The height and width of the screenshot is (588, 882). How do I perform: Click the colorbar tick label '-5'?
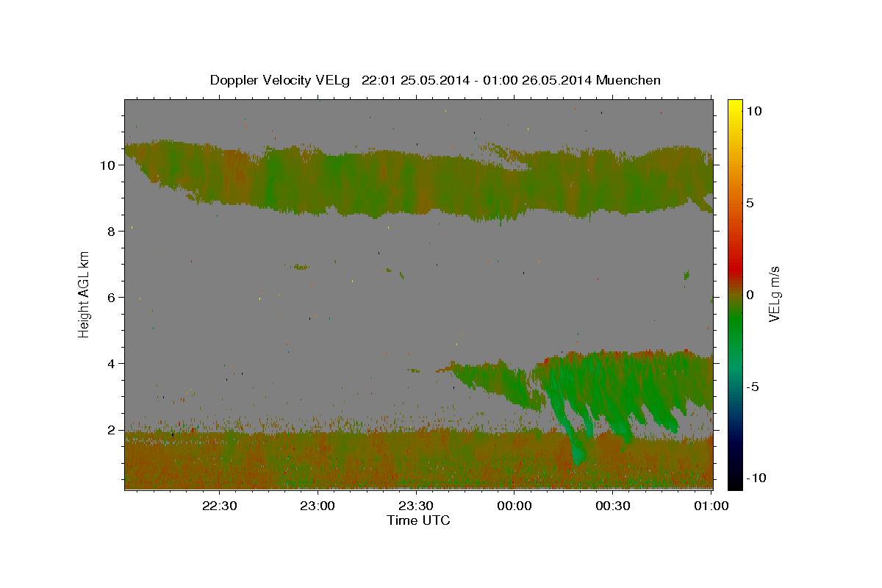(x=752, y=387)
